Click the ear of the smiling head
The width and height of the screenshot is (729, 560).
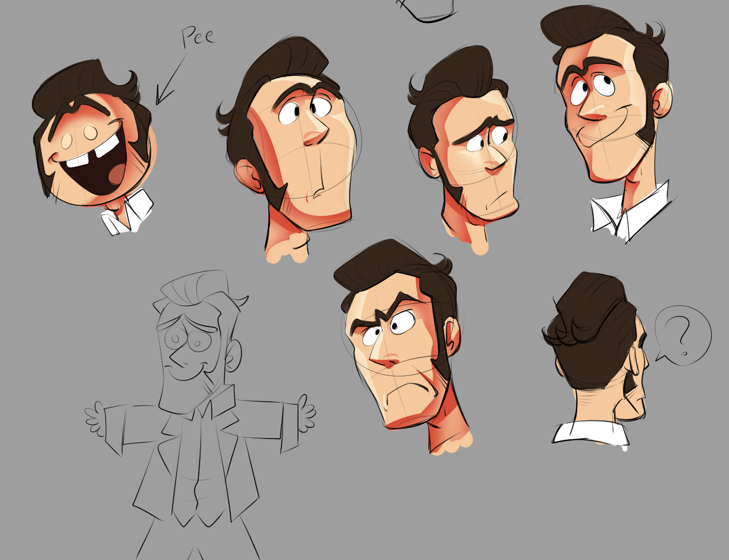(662, 101)
